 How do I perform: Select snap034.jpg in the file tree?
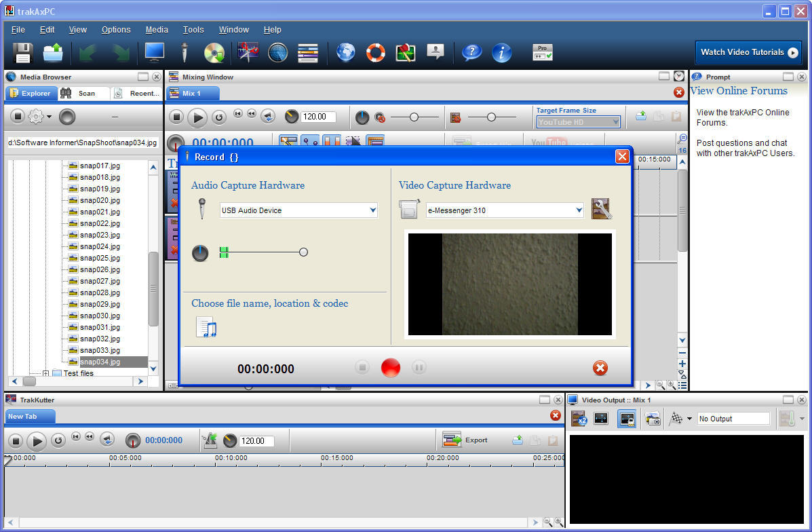click(100, 362)
